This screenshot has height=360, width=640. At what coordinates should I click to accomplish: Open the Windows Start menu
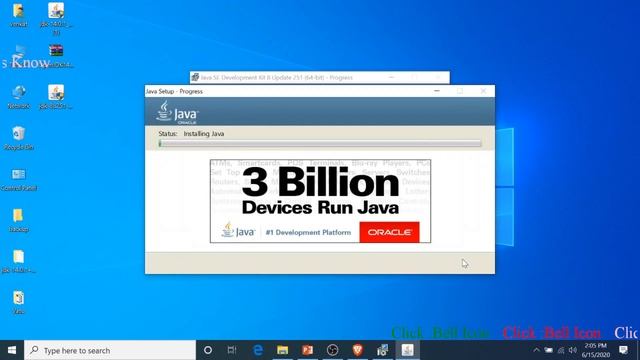click(12, 350)
